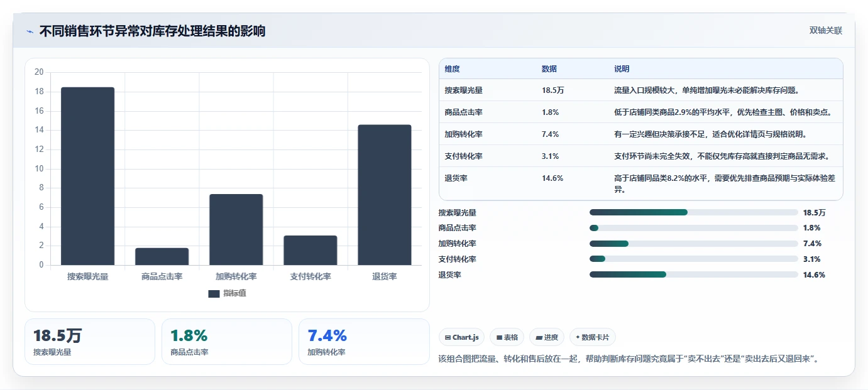Image resolution: width=868 pixels, height=390 pixels.
Task: Click the description starting 高于店铺同品类8.2%
Action: [725, 183]
